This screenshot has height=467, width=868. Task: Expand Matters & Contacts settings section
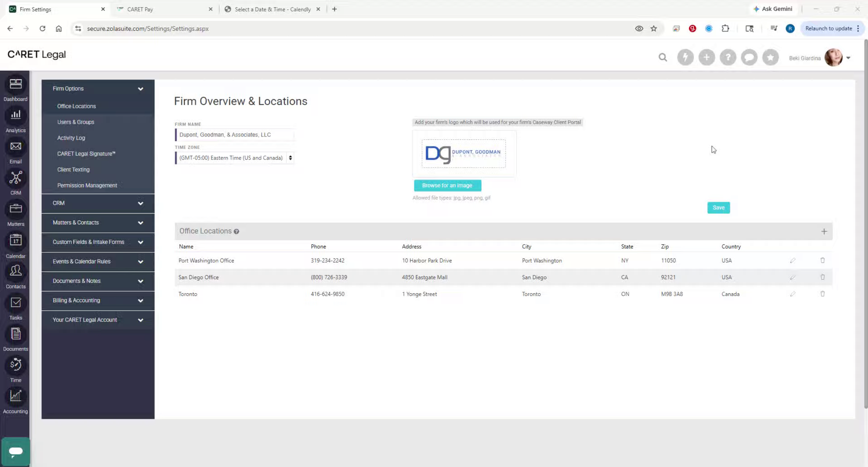tap(98, 223)
